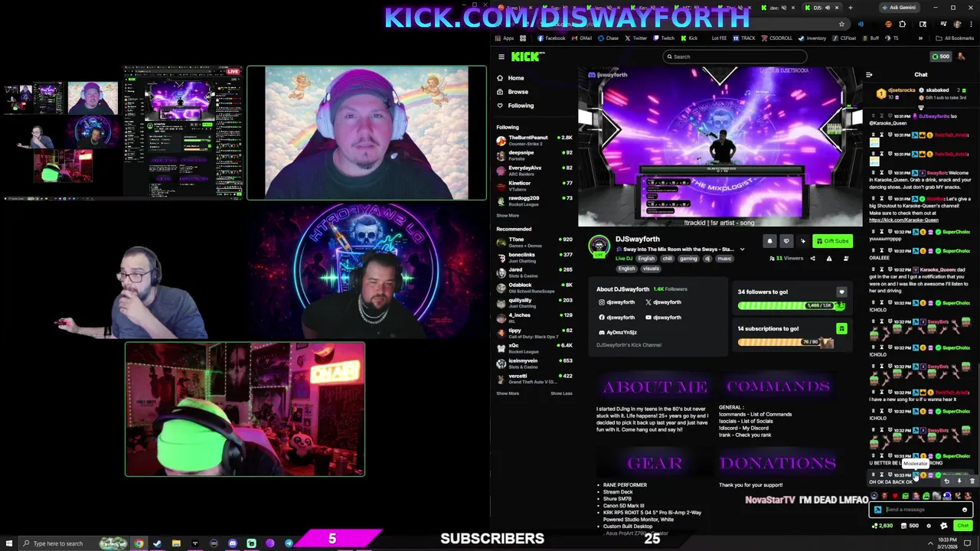The width and height of the screenshot is (980, 551).
Task: Go to Home in the Kick sidebar
Action: coord(511,78)
